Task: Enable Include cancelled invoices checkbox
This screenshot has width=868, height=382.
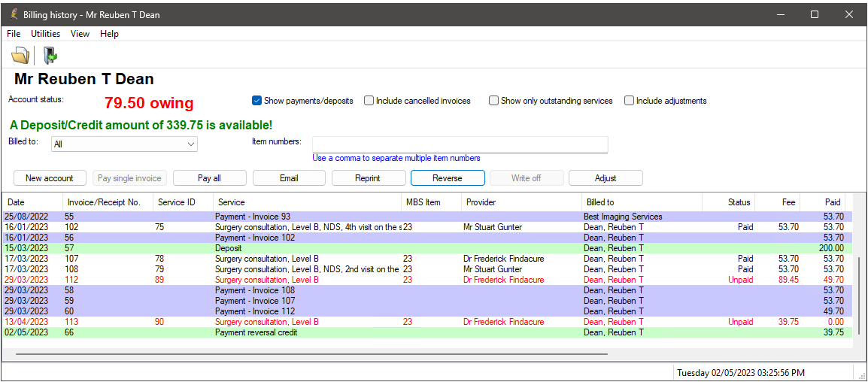Action: pyautogui.click(x=369, y=101)
